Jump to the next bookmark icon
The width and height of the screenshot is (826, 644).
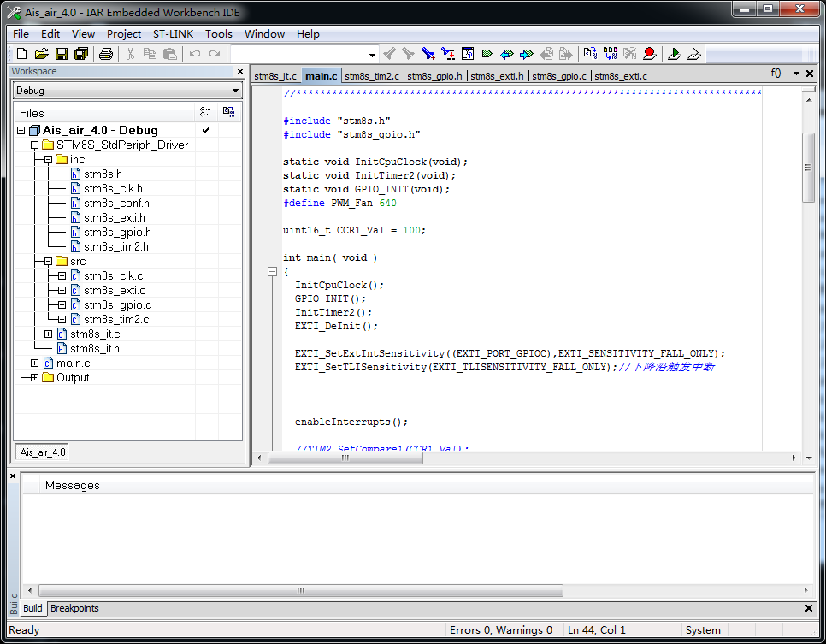(526, 54)
